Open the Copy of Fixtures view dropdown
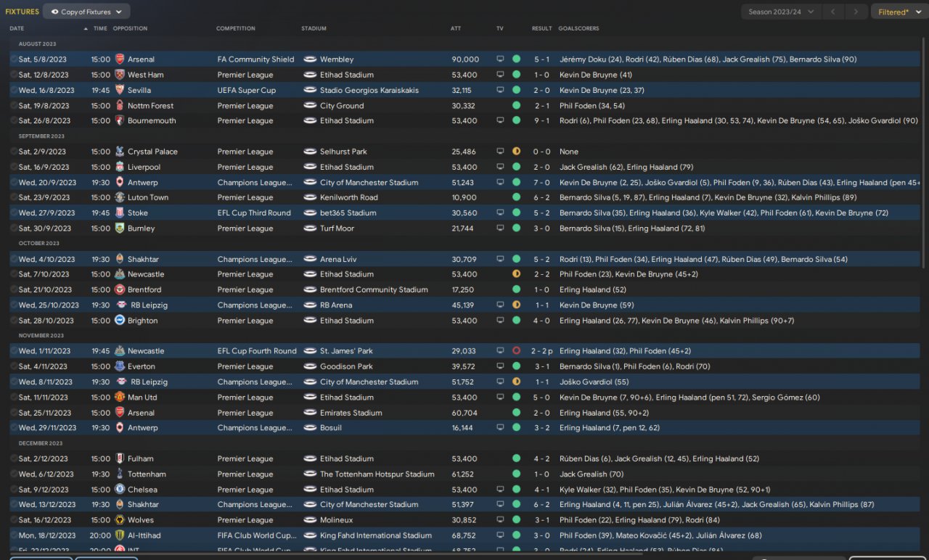This screenshot has width=929, height=560. (87, 12)
